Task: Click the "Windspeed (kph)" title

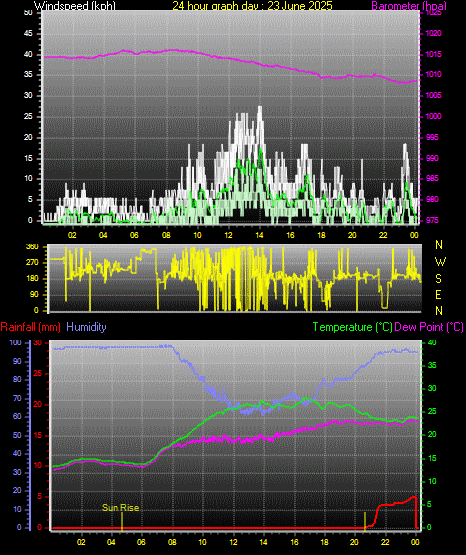Action: (x=75, y=6)
